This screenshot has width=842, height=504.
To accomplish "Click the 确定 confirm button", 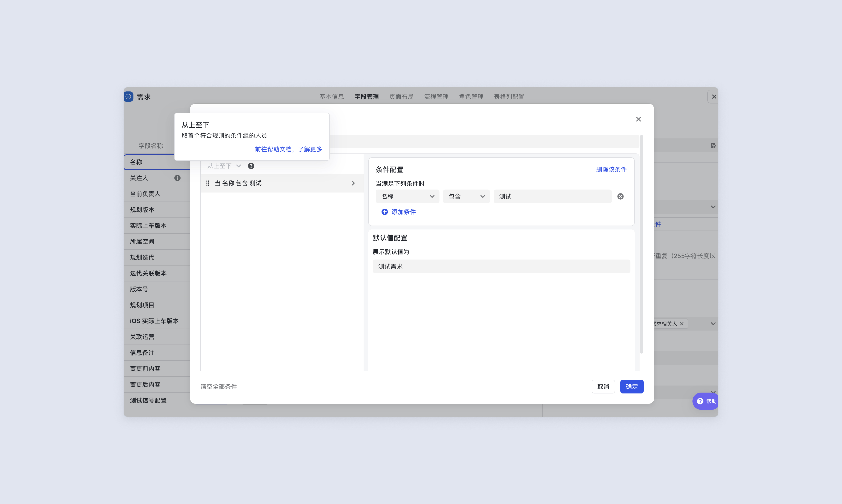I will 632,386.
